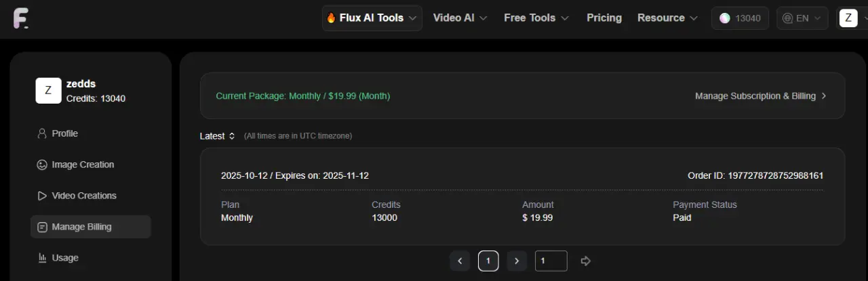Go to the previous page of orders
This screenshot has width=868, height=281.
coord(460,261)
